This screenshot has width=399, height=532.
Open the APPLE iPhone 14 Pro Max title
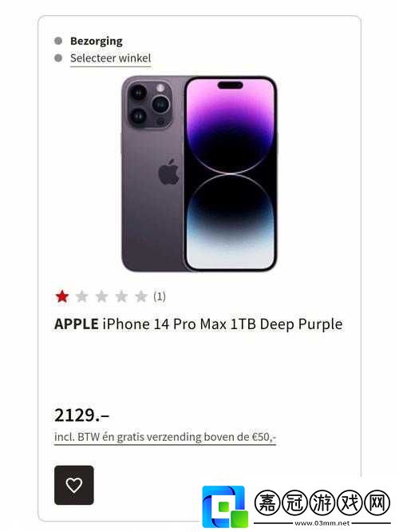click(x=199, y=324)
